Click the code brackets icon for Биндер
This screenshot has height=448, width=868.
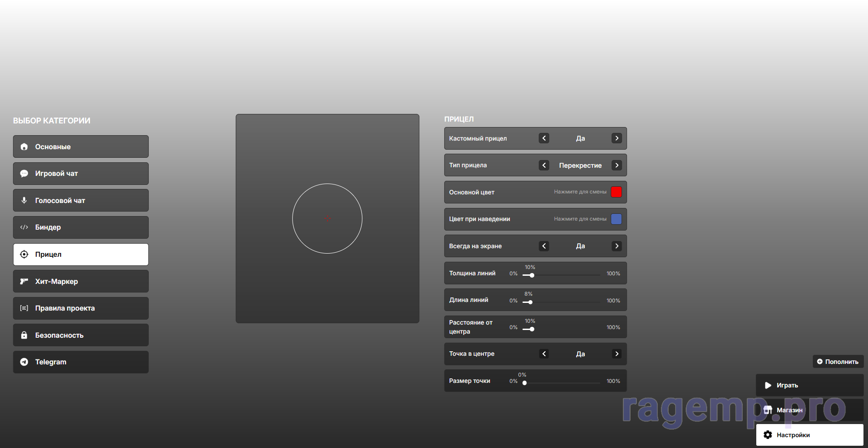[24, 227]
